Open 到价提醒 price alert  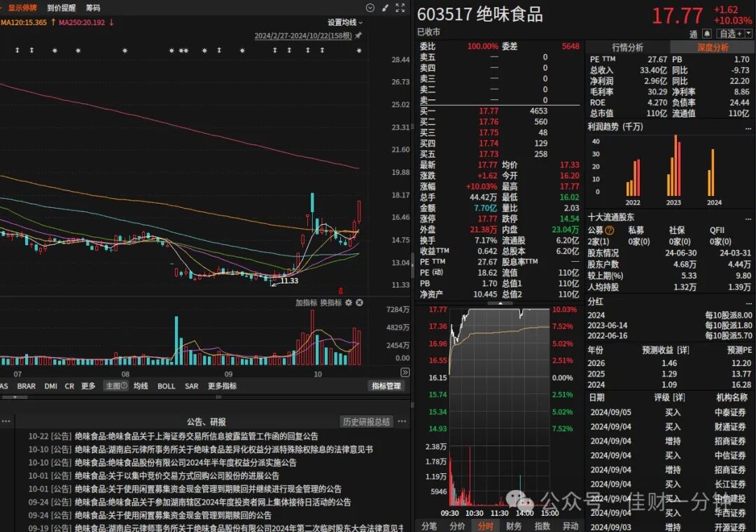coord(61,8)
